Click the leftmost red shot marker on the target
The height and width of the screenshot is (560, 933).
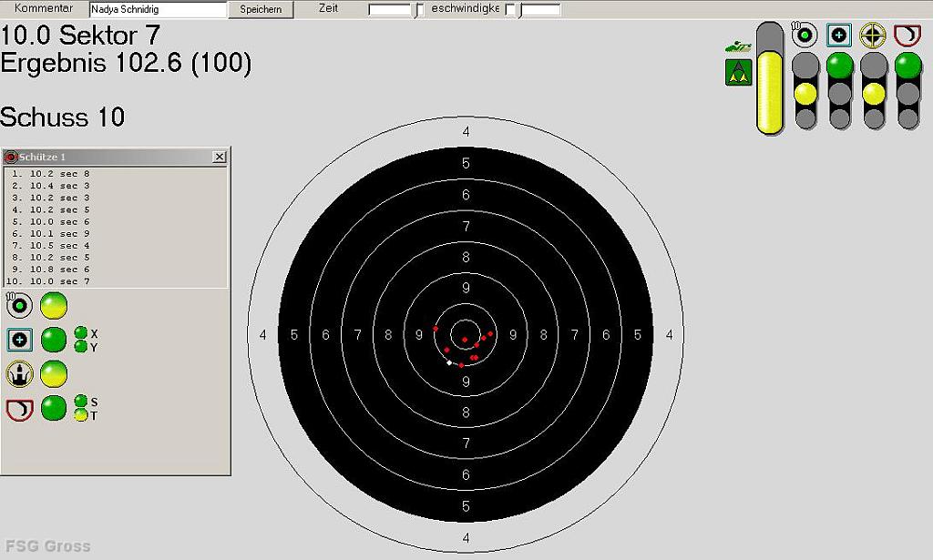click(x=436, y=328)
